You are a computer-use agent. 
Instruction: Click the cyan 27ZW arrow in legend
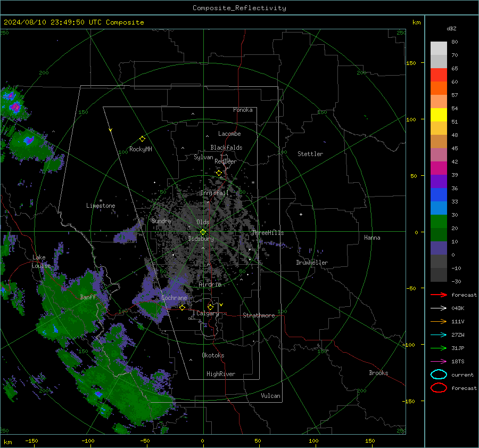(439, 335)
